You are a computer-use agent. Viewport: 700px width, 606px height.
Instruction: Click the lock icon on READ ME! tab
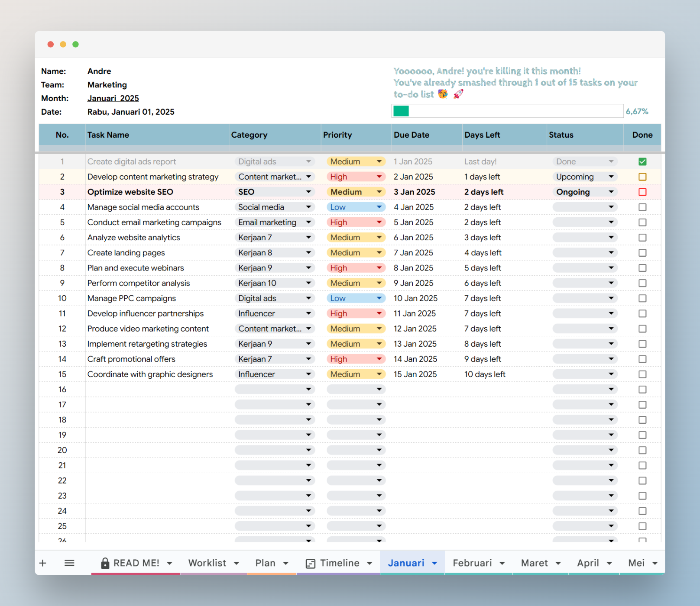(x=105, y=563)
